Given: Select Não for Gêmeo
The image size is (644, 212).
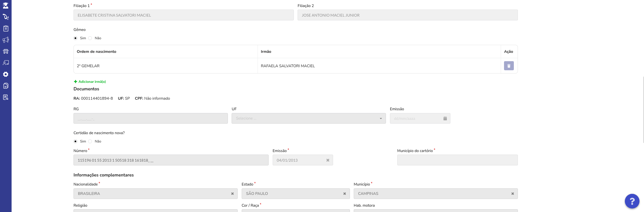Looking at the screenshot, I should click(90, 38).
